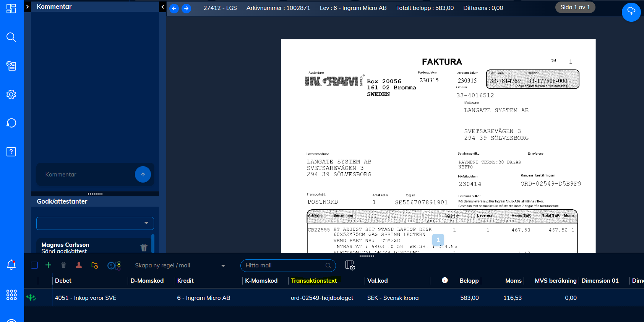Image resolution: width=644 pixels, height=322 pixels.
Task: Open the dashboard icon in sidebar
Action: [x=11, y=8]
